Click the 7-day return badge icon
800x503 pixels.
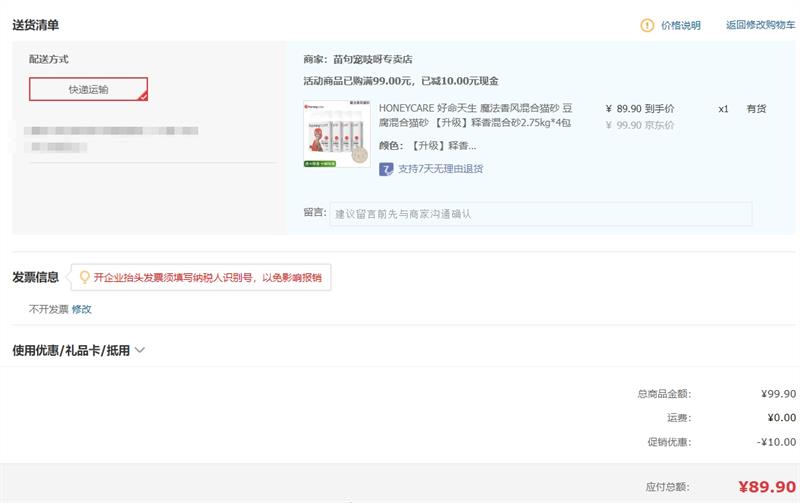(x=386, y=169)
